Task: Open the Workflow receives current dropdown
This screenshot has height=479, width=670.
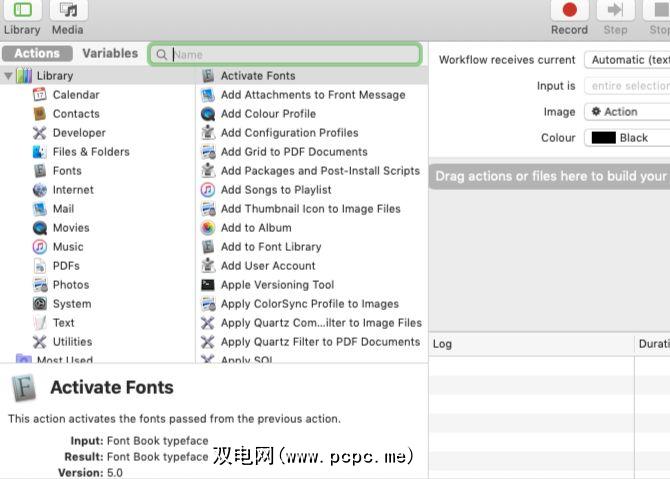Action: tap(627, 60)
